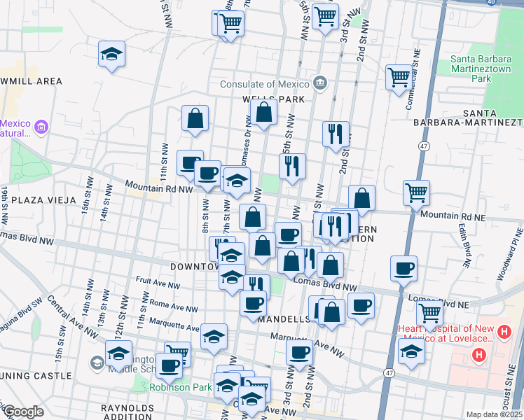Click the Consulate of Mexico label

(265, 84)
